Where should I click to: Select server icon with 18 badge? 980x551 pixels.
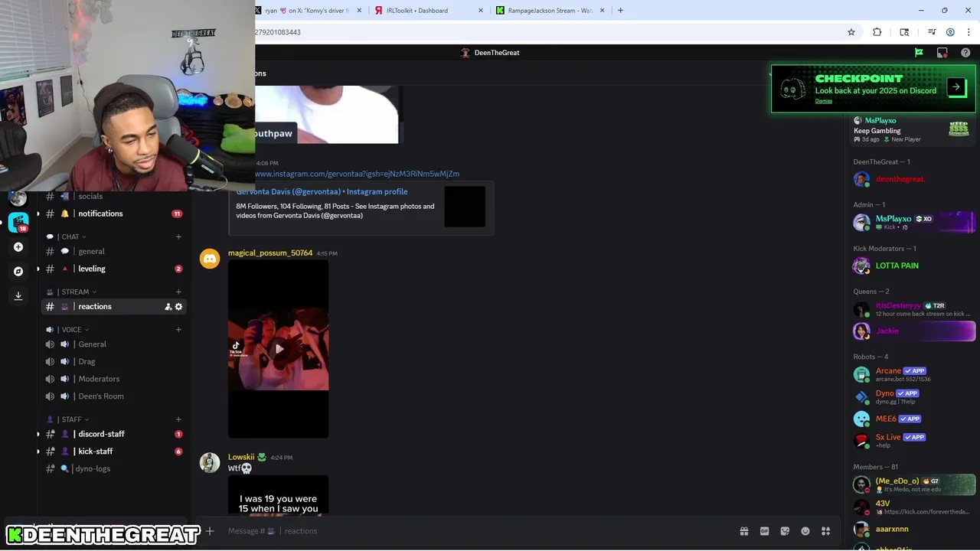[18, 223]
